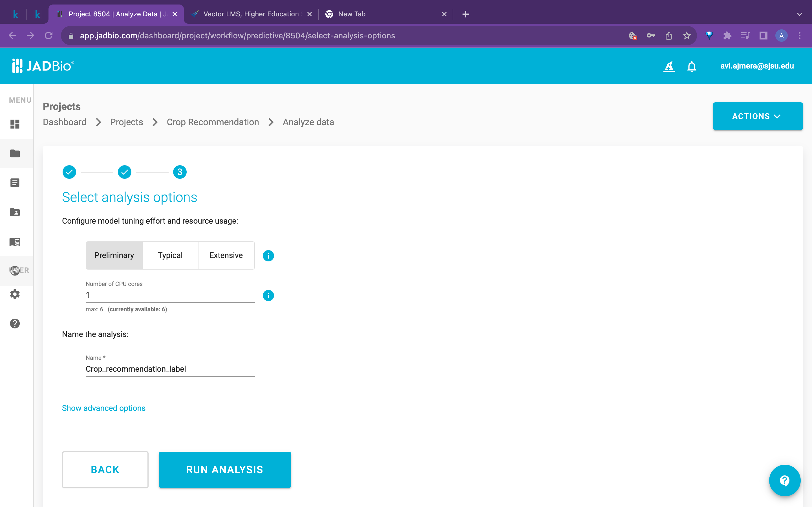This screenshot has height=507, width=812.
Task: Select Preliminary tuning effort
Action: [x=114, y=255]
